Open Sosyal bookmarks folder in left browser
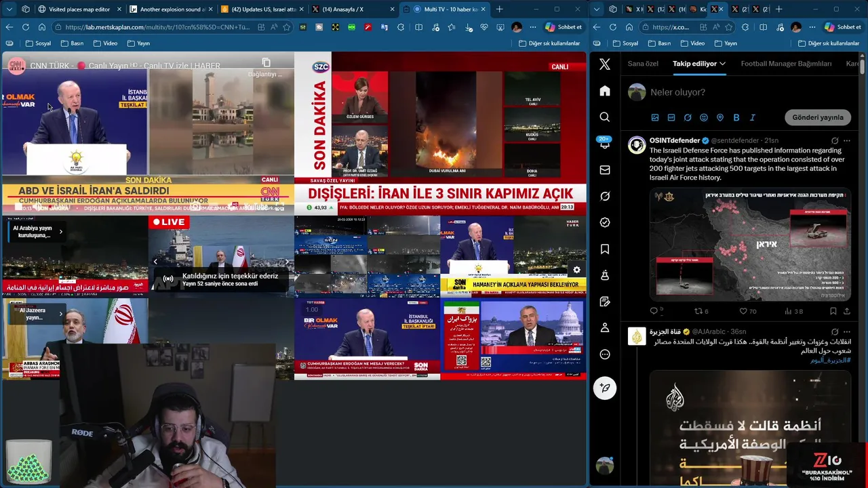Screen dimensions: 868x488 (38, 43)
